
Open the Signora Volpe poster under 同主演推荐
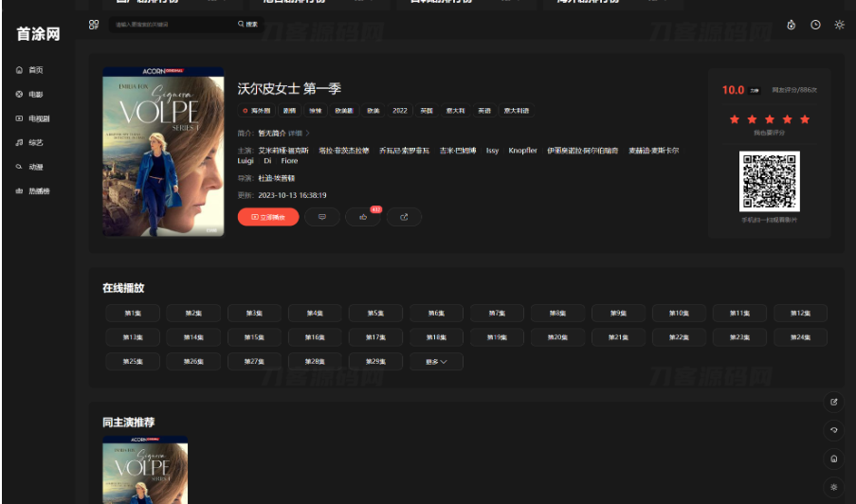point(145,470)
